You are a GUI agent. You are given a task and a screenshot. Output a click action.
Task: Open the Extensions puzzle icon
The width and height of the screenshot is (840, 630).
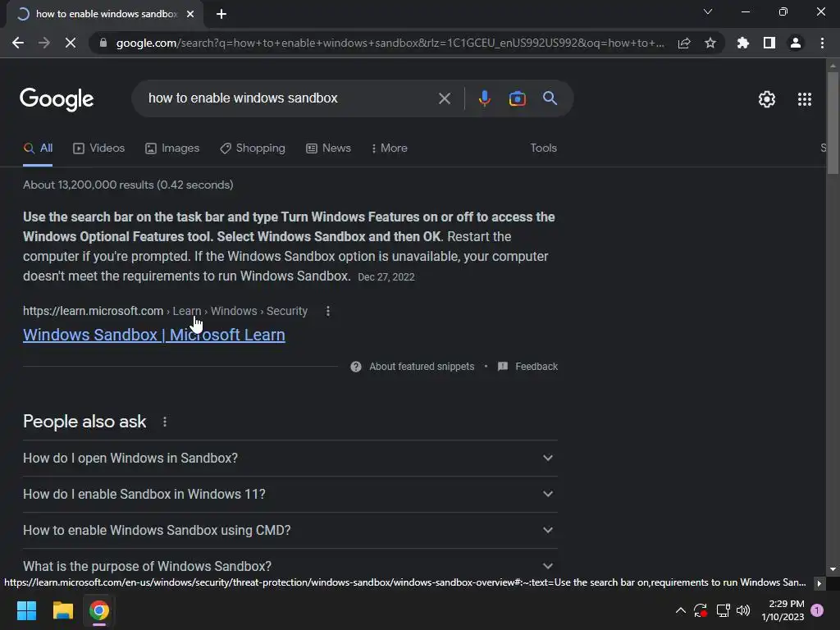point(743,43)
